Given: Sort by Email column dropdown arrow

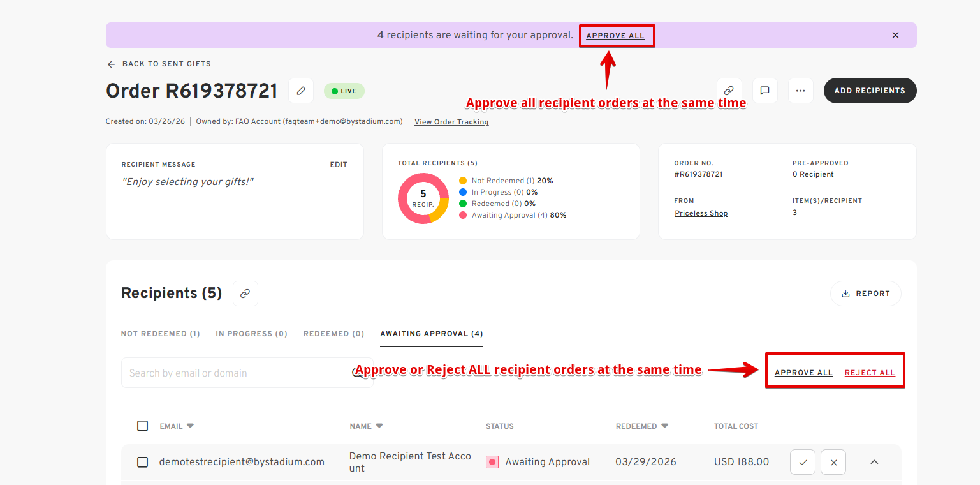Looking at the screenshot, I should coord(190,426).
